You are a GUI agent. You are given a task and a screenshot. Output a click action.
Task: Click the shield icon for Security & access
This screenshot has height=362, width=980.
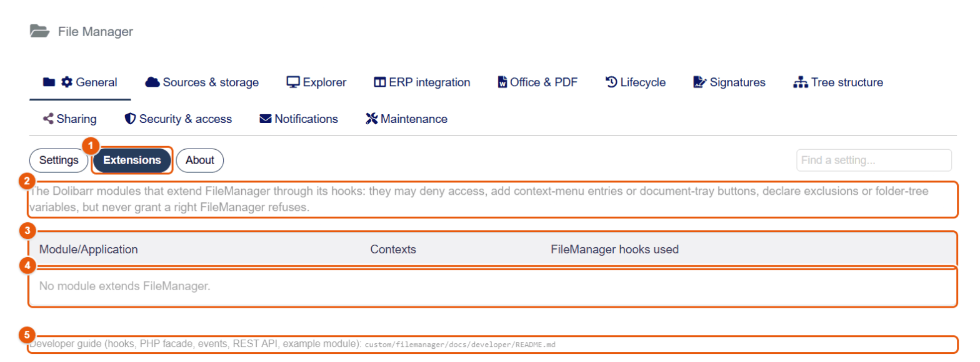(131, 119)
